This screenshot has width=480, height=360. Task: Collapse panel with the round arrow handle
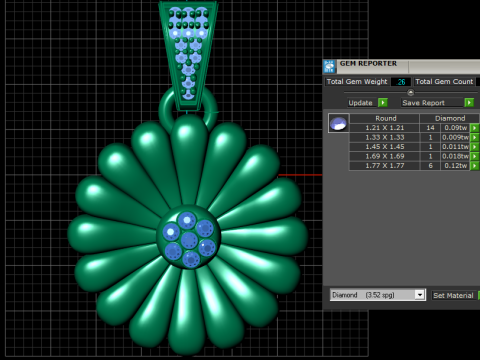tap(411, 92)
